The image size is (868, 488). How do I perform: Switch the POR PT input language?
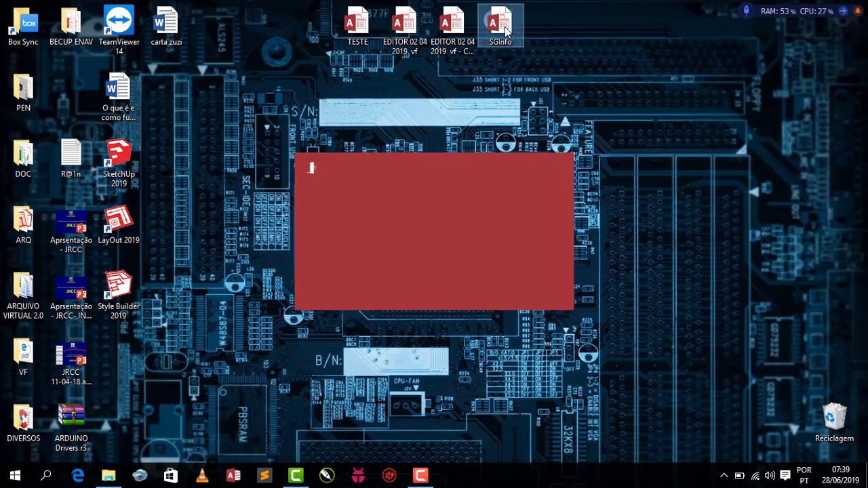(x=804, y=476)
